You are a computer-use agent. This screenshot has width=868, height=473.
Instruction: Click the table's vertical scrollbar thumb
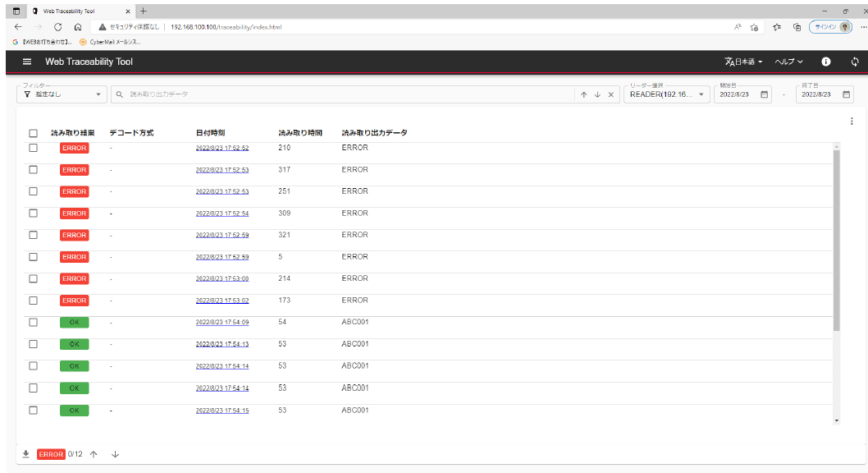837,240
